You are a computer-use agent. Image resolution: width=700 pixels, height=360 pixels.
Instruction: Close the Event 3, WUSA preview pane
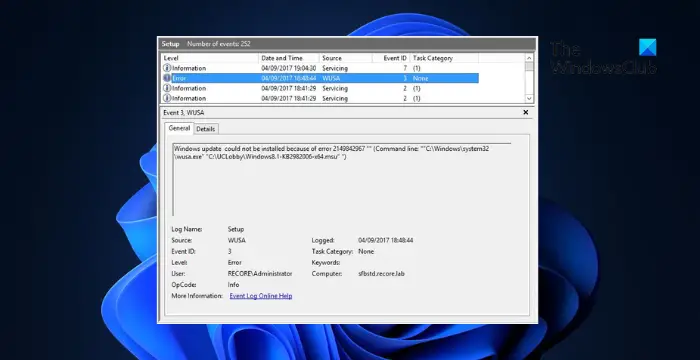click(x=526, y=113)
